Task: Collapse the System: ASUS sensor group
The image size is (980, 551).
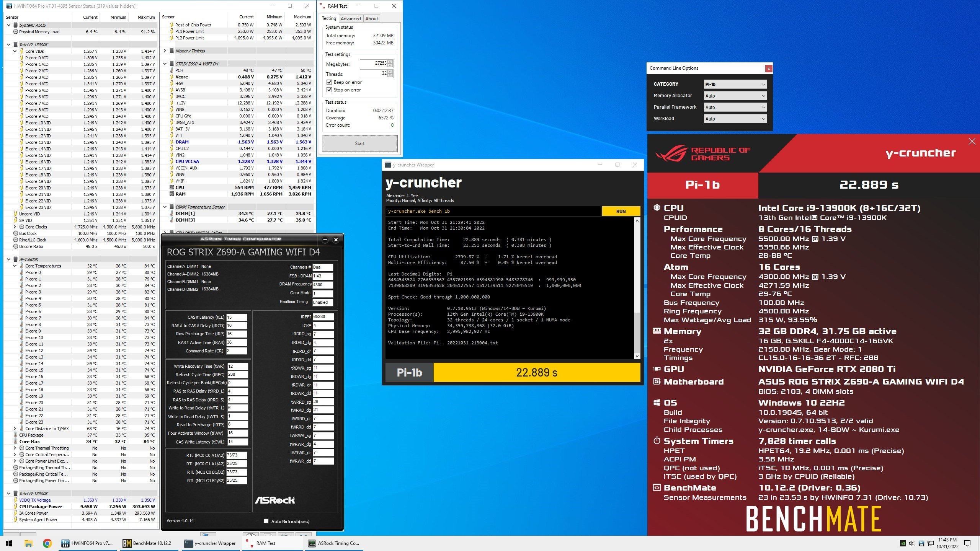Action: pos(9,25)
